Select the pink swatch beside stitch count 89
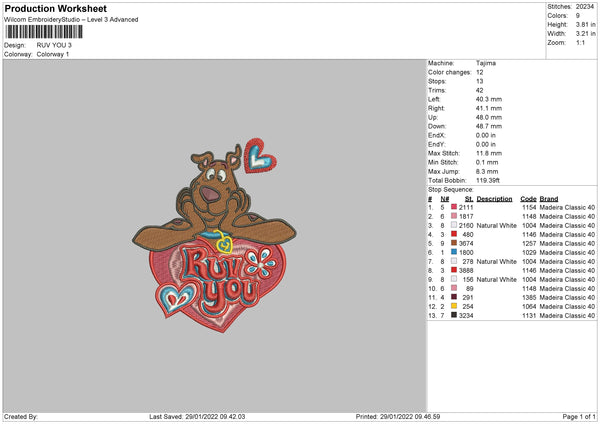Image resolution: width=600 pixels, height=424 pixels. (x=454, y=288)
